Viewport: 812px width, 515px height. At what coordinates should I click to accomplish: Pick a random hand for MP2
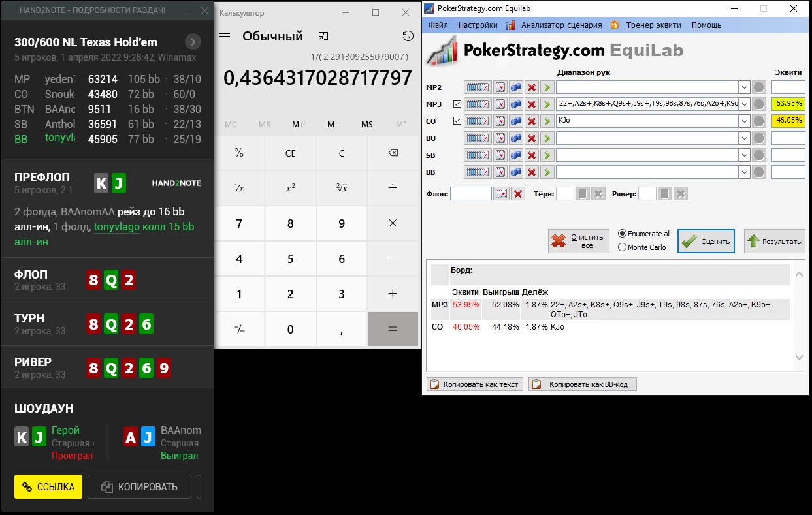click(x=516, y=87)
